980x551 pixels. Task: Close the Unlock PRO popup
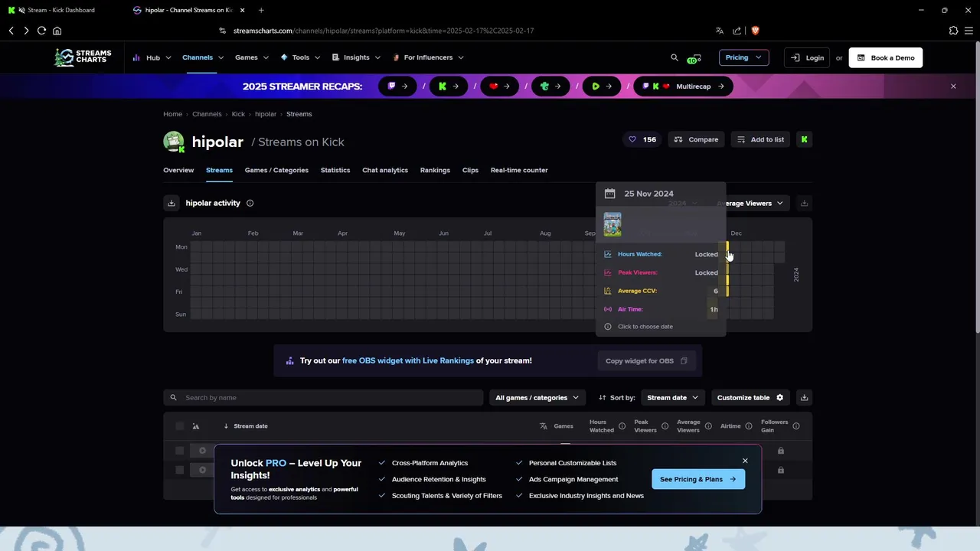tap(745, 461)
